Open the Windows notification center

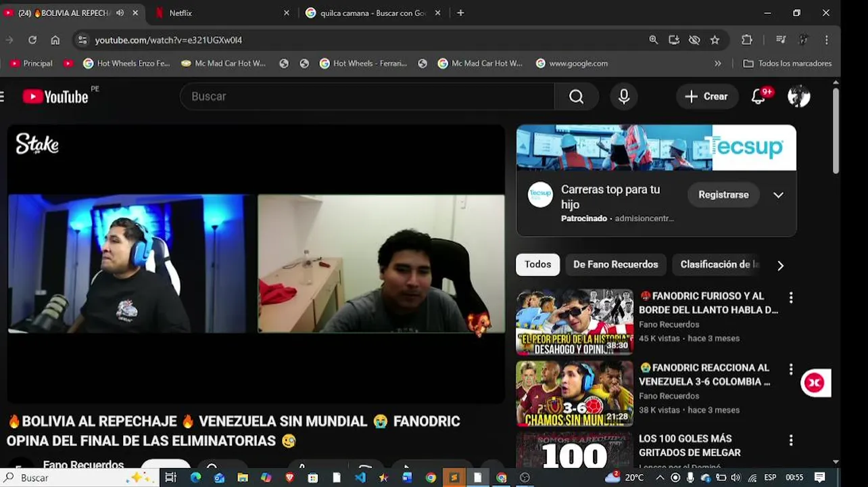(820, 478)
